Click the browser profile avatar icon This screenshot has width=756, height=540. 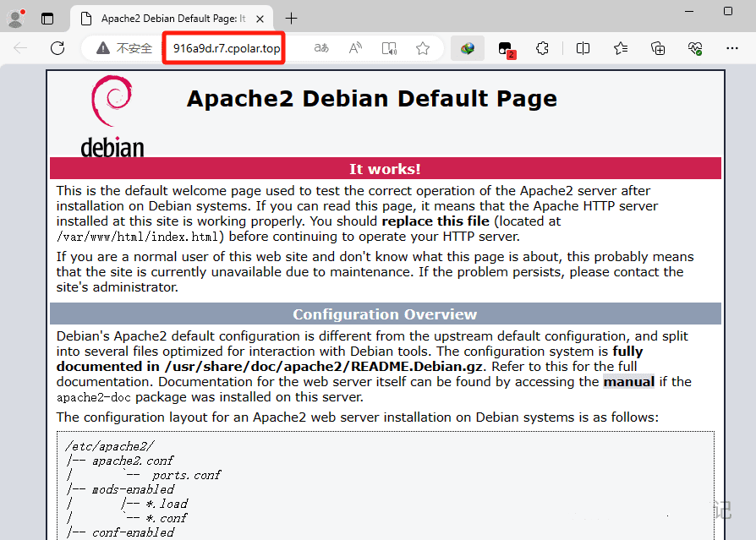coord(16,18)
